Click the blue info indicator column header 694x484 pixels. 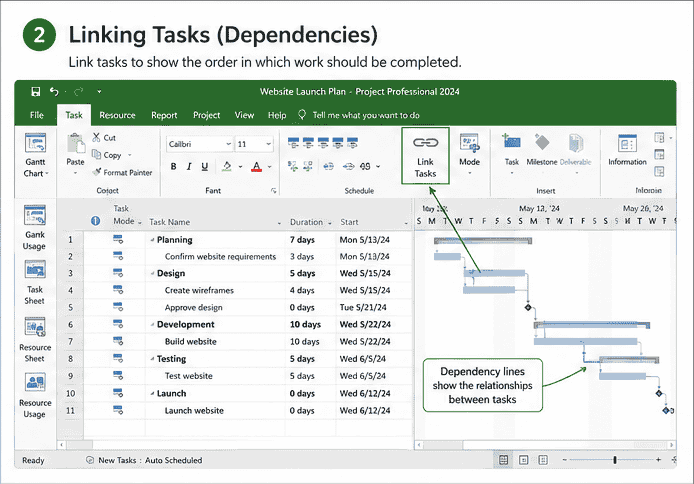[95, 221]
